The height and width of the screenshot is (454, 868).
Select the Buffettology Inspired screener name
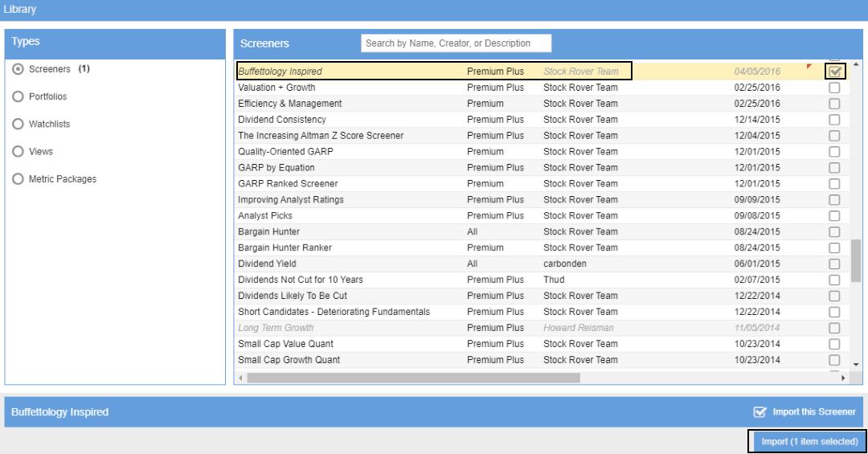(x=280, y=72)
